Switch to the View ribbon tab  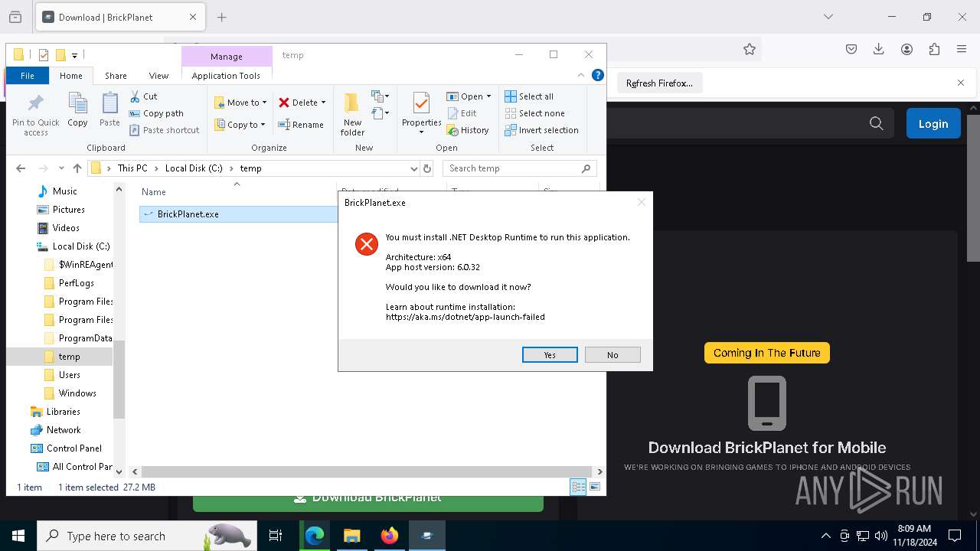point(158,75)
